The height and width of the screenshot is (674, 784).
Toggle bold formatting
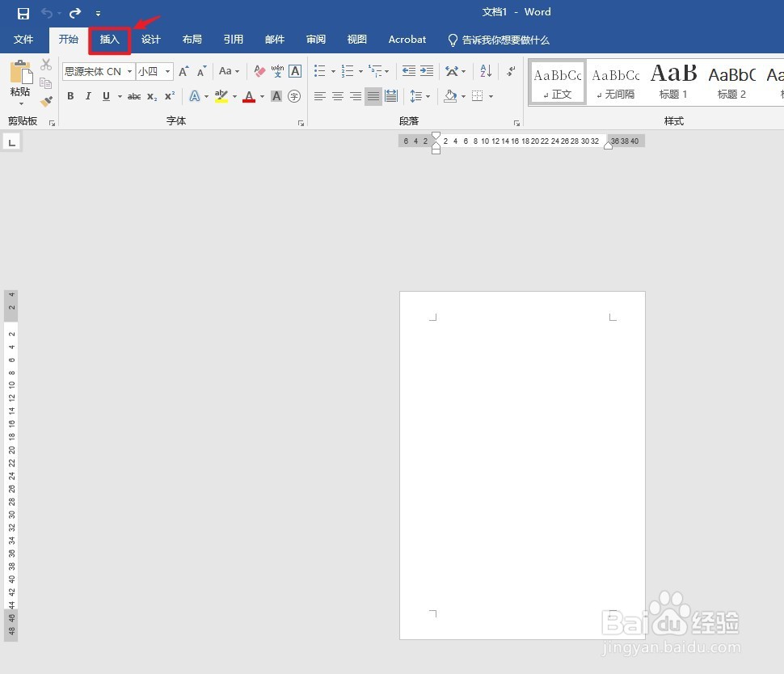click(x=70, y=96)
